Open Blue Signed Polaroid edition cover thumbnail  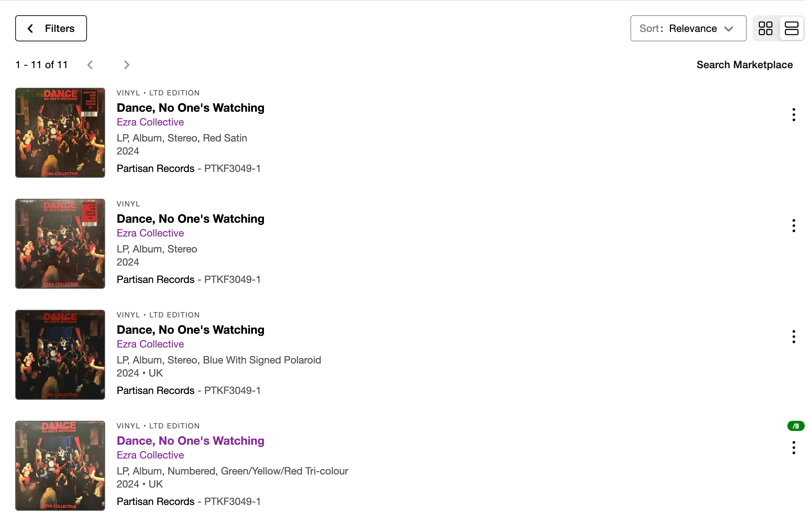click(x=60, y=355)
